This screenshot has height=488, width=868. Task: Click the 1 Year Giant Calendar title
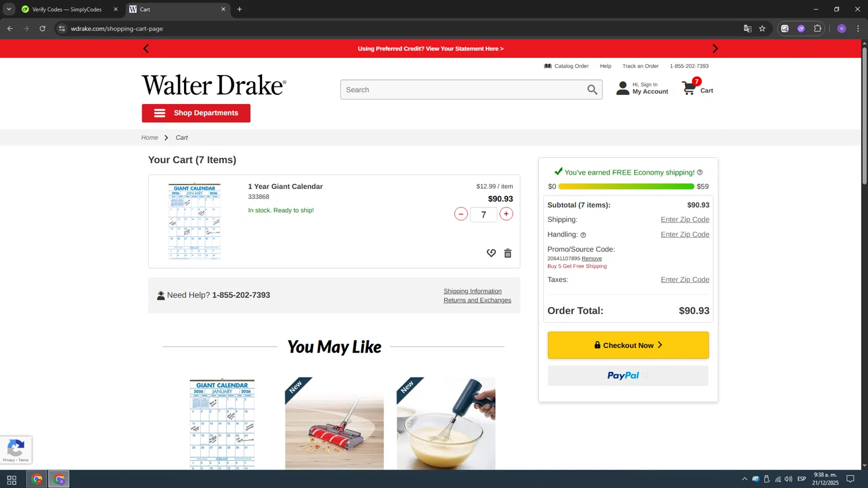tap(285, 186)
